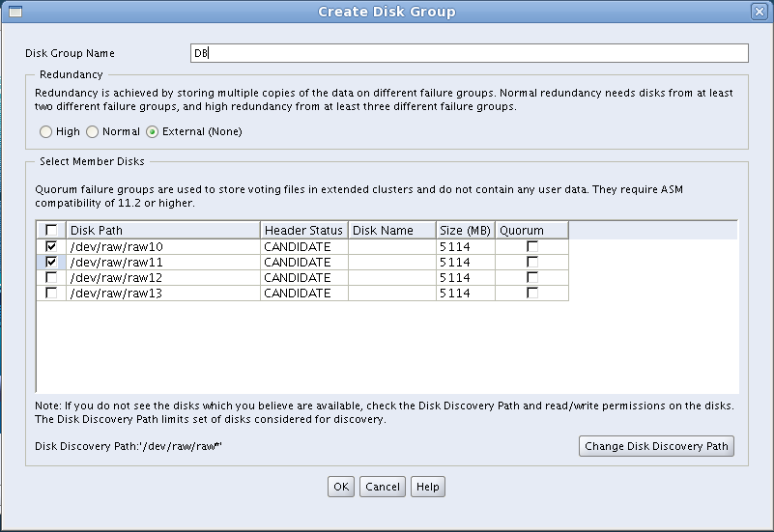Click the Size (MB) column header

(466, 230)
